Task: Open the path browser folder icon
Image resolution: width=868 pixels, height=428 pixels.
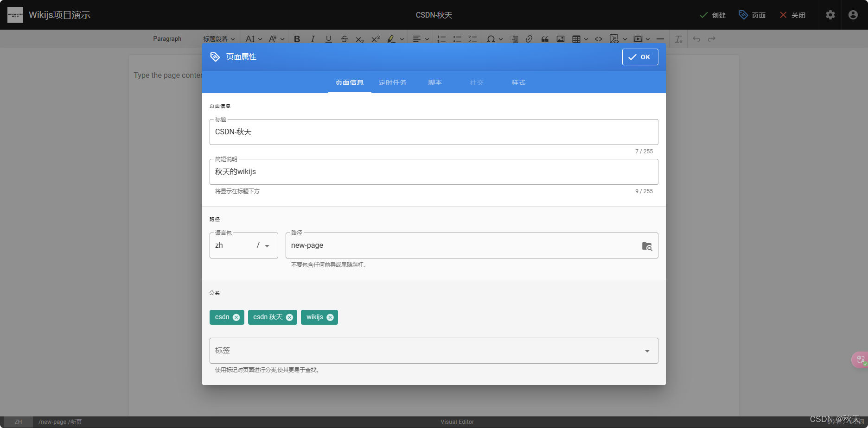Action: click(x=647, y=246)
